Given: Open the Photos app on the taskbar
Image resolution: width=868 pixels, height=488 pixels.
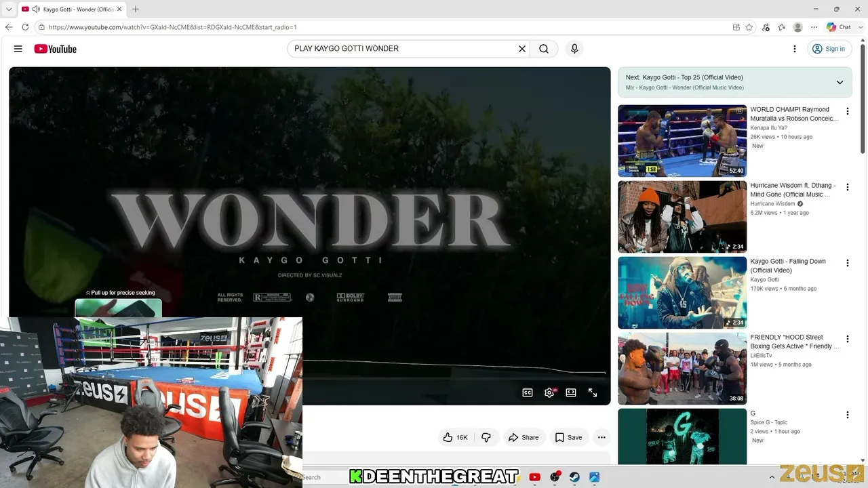Looking at the screenshot, I should click(594, 477).
